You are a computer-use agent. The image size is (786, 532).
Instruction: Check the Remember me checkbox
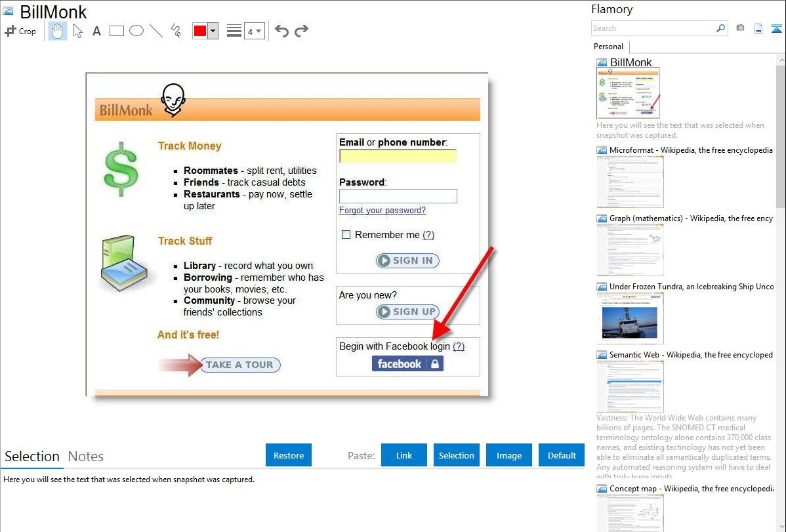[x=346, y=235]
